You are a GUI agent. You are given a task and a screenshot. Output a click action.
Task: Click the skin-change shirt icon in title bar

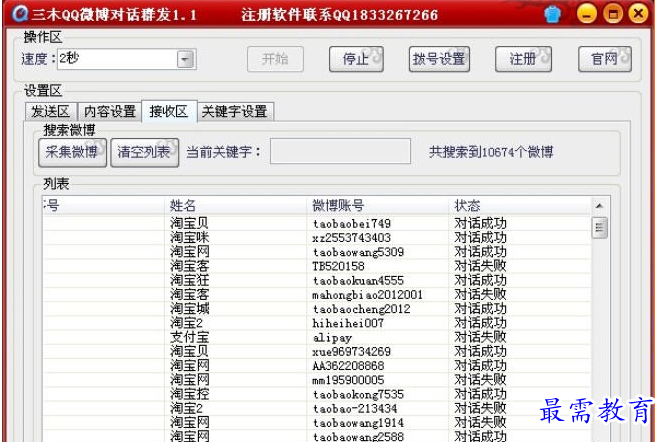click(552, 14)
